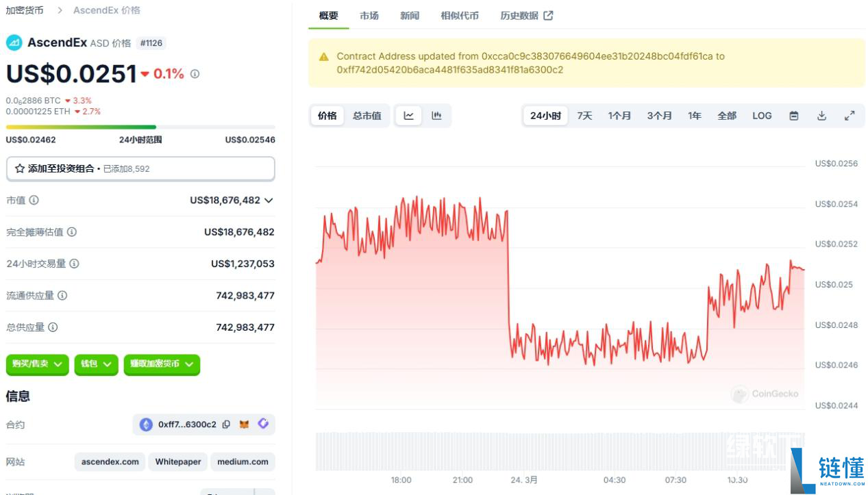This screenshot has width=868, height=495.
Task: Select the 1个月 time range
Action: [619, 116]
